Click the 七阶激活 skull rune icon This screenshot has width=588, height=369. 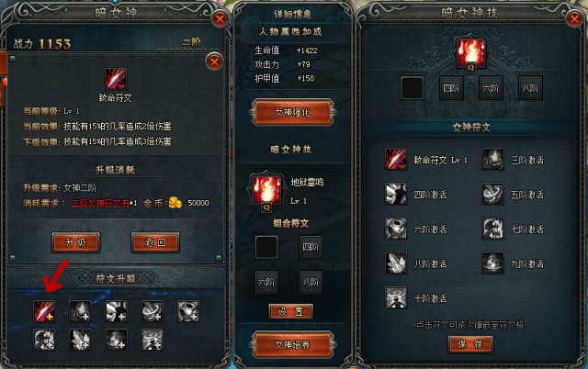492,229
